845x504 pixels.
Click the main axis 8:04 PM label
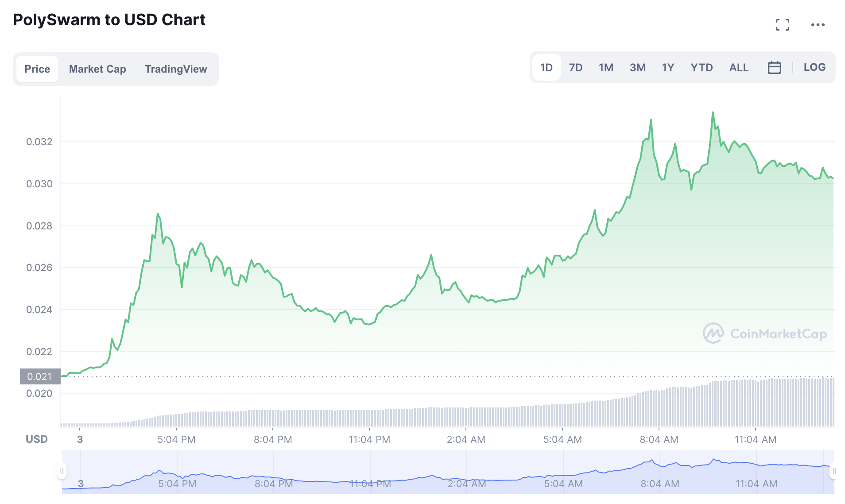pyautogui.click(x=273, y=439)
